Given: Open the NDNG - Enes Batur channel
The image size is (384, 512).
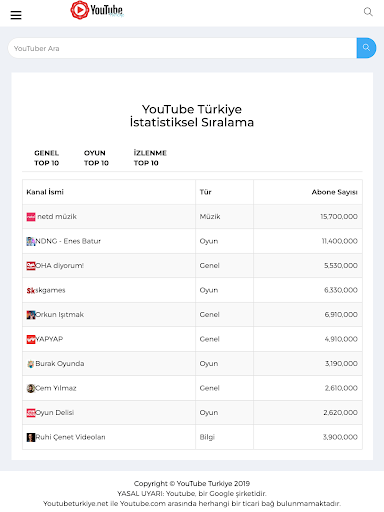Looking at the screenshot, I should [68, 241].
